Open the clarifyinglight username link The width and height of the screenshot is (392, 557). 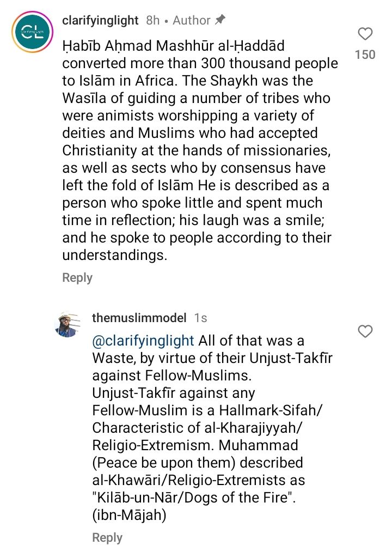point(100,21)
